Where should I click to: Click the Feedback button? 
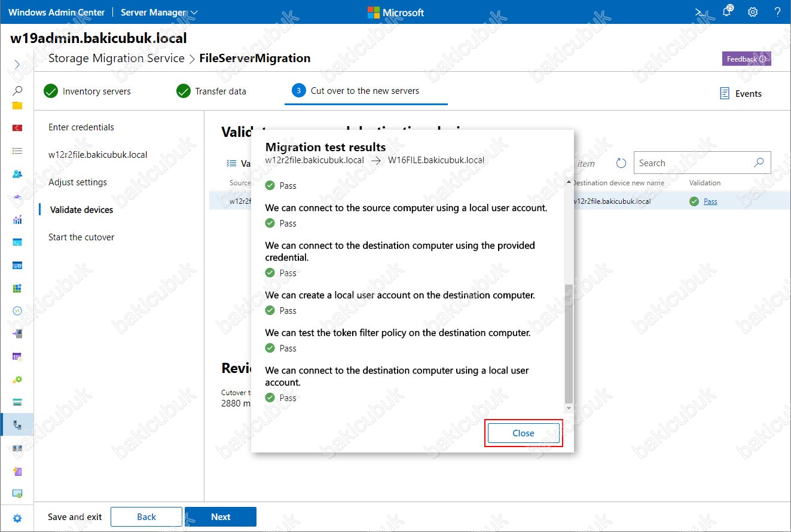click(x=747, y=59)
